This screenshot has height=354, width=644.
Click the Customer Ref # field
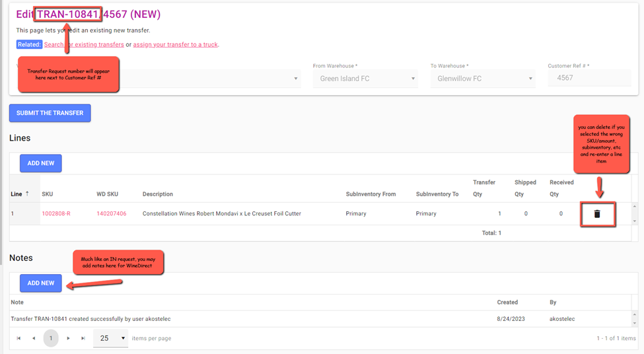589,78
